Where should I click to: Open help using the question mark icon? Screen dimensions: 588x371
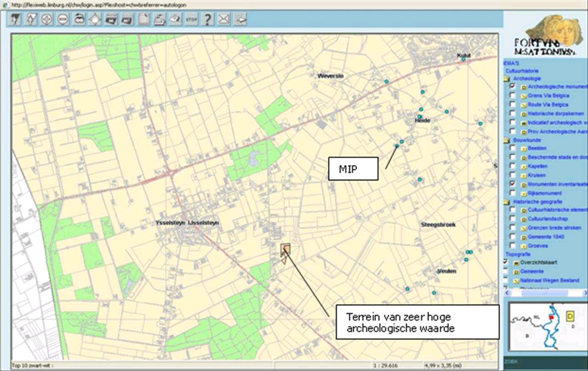(x=207, y=19)
